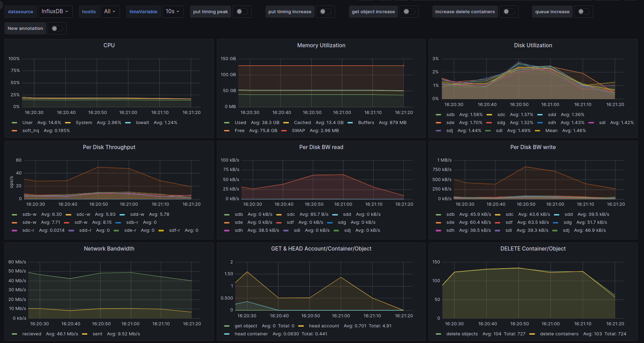644x343 pixels.
Task: Open the Memory Utilization panel menu
Action: coord(321,45)
